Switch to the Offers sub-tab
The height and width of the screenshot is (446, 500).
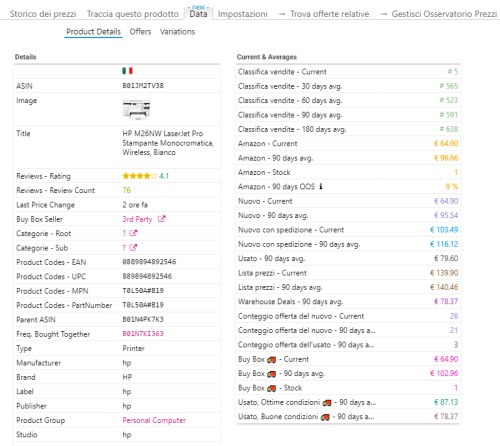click(x=140, y=32)
